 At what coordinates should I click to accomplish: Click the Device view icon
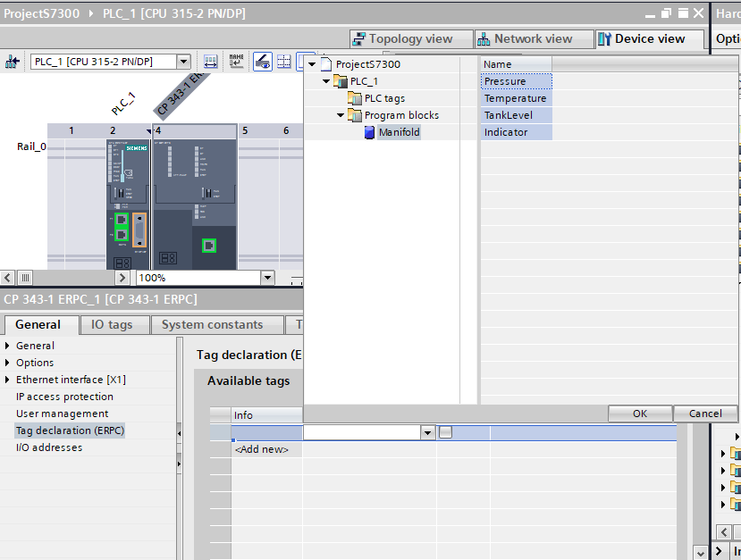tap(604, 39)
